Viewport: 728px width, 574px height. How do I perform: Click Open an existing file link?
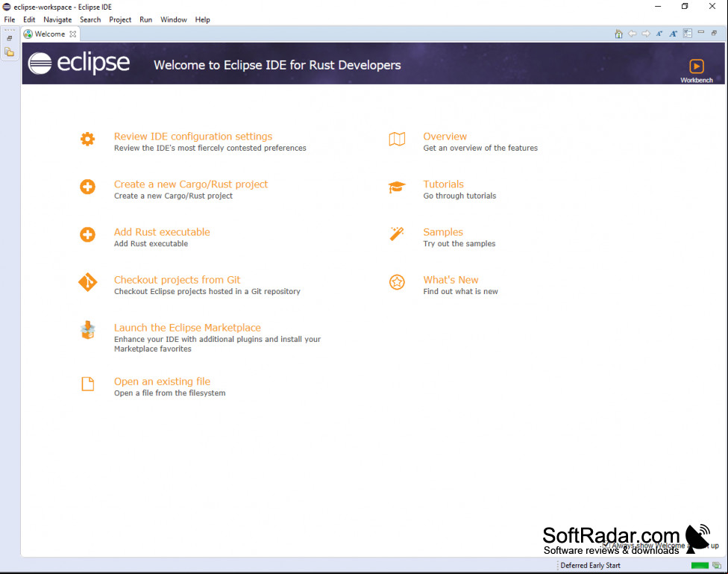[162, 381]
